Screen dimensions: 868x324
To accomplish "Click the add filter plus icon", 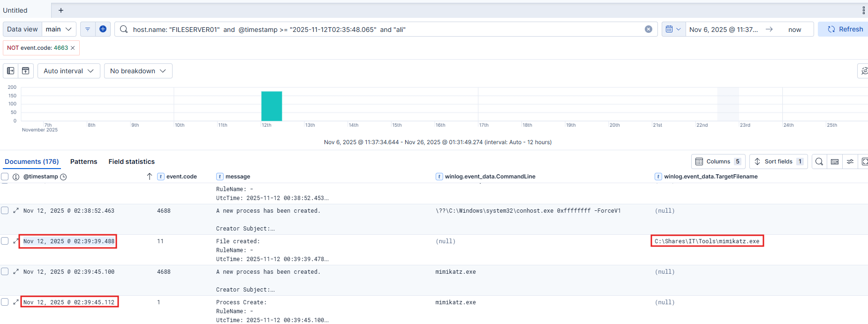I will [x=103, y=29].
